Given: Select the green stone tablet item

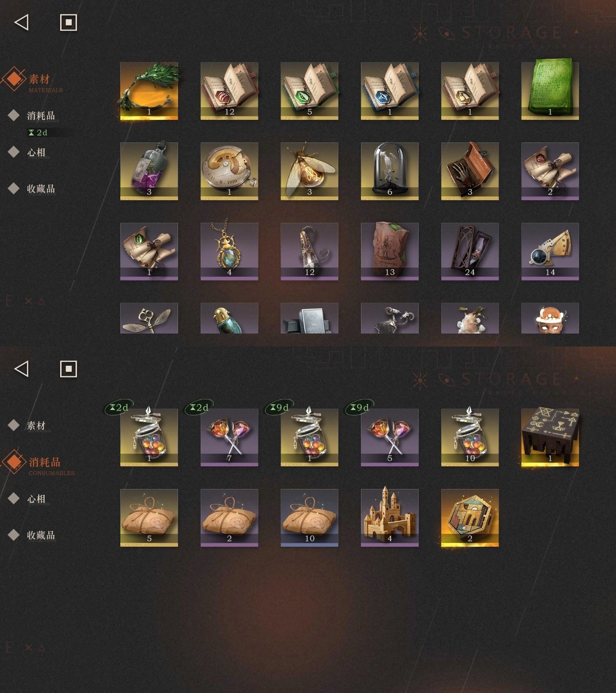Looking at the screenshot, I should pos(550,91).
